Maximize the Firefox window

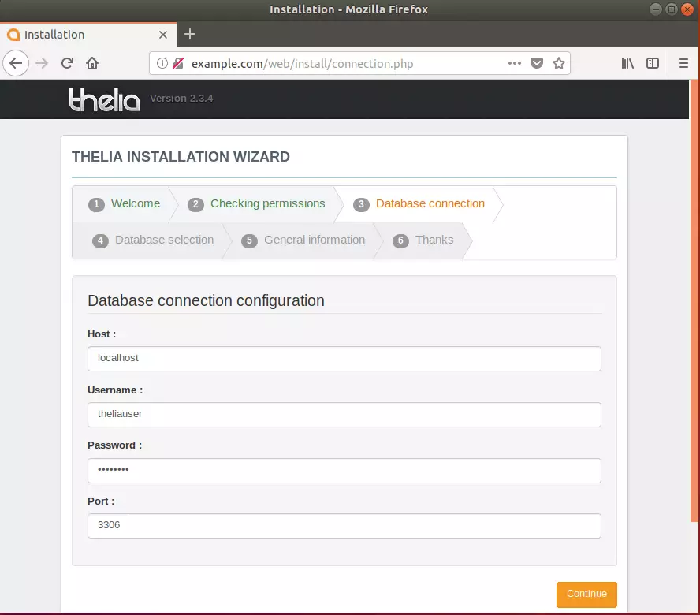click(672, 9)
